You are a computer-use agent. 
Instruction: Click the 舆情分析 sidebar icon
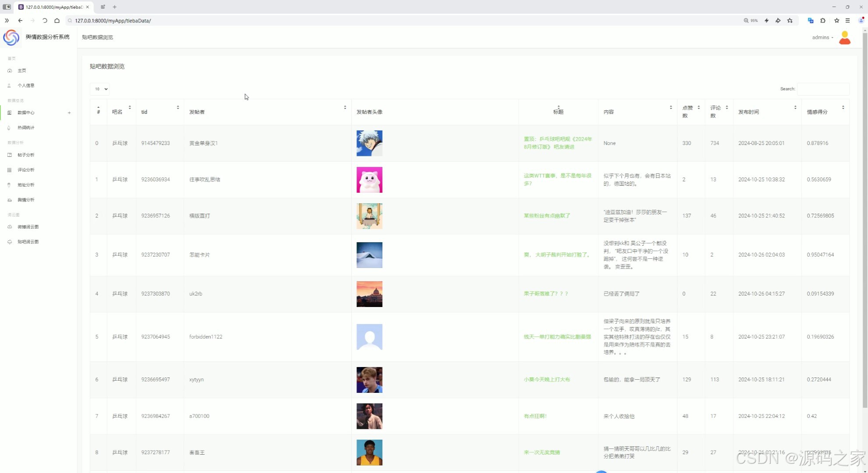(10, 200)
